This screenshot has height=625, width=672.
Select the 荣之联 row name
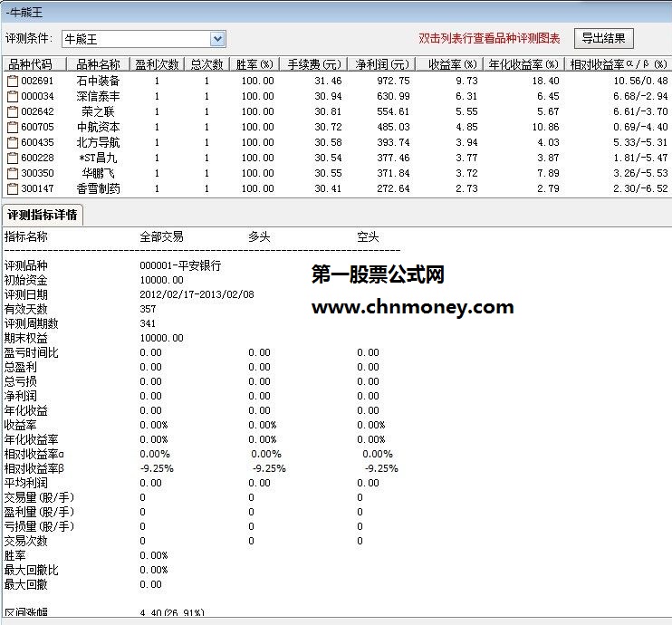point(98,111)
